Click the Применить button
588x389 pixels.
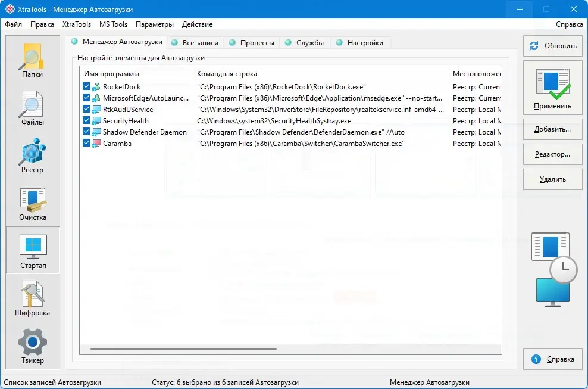(553, 88)
